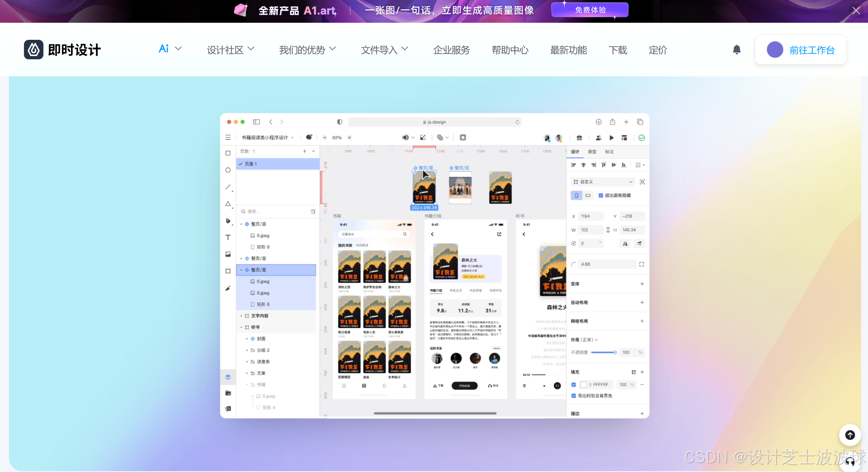Select the Pen tool in left toolbar

click(x=228, y=221)
